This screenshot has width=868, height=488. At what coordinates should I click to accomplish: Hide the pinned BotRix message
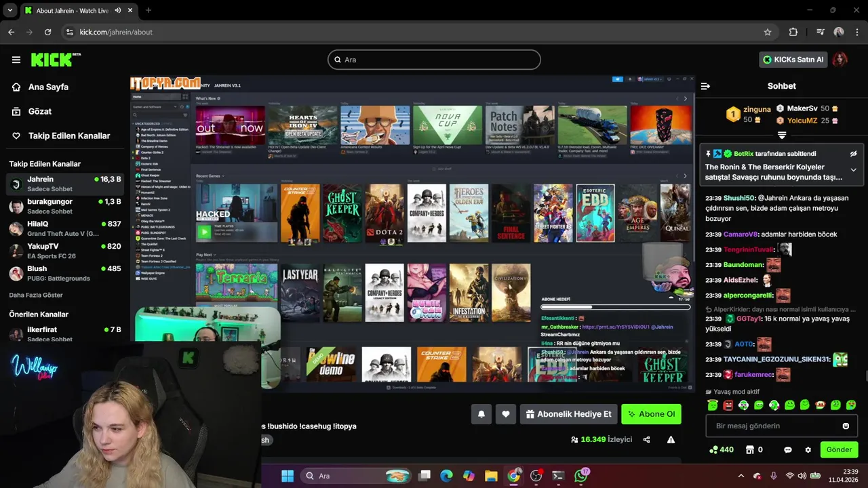(x=853, y=154)
